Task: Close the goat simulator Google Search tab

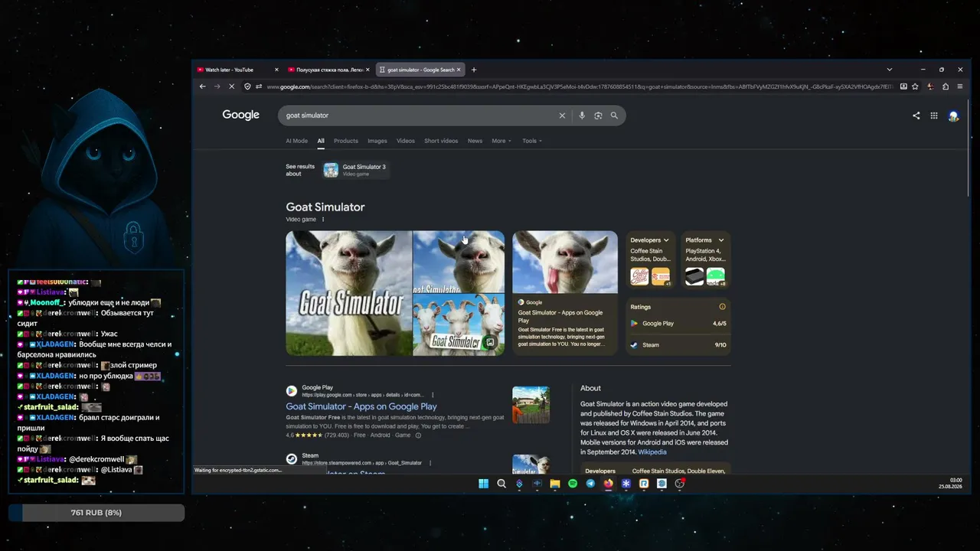Action: [x=459, y=70]
